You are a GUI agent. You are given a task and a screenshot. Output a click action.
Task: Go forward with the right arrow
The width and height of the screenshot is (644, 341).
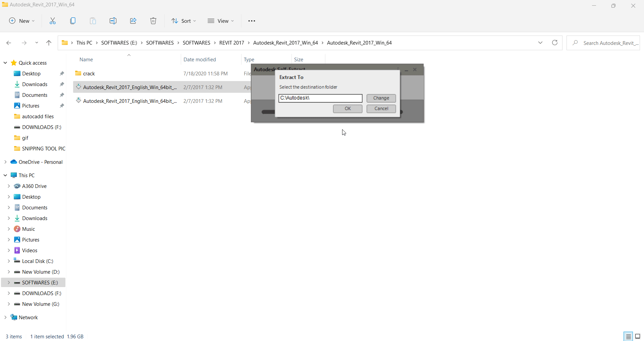tap(24, 43)
